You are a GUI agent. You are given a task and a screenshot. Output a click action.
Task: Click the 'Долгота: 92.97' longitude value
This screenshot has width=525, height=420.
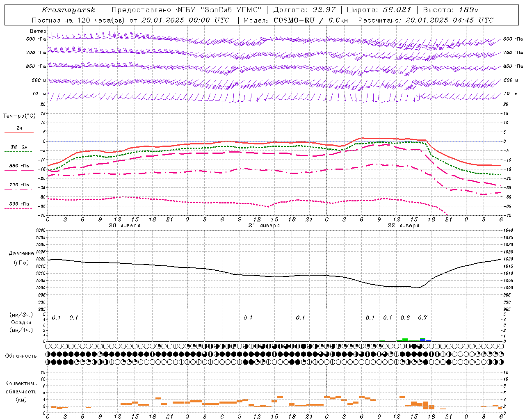coord(304,10)
